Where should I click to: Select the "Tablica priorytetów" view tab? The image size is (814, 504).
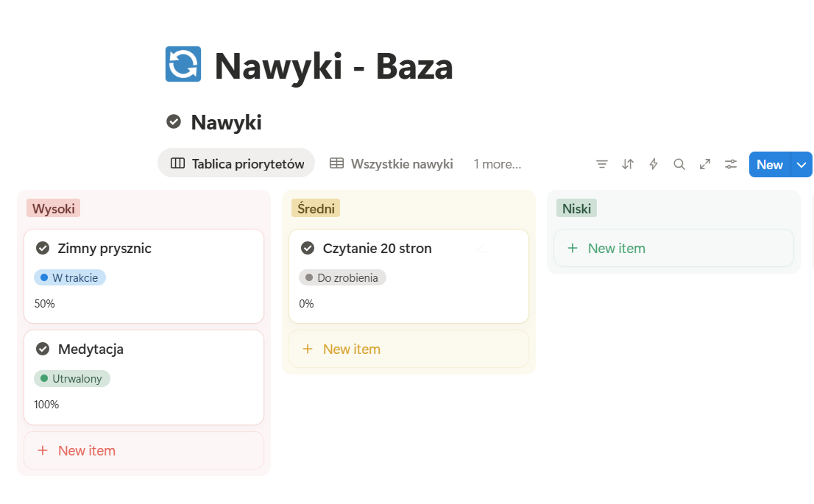point(236,163)
